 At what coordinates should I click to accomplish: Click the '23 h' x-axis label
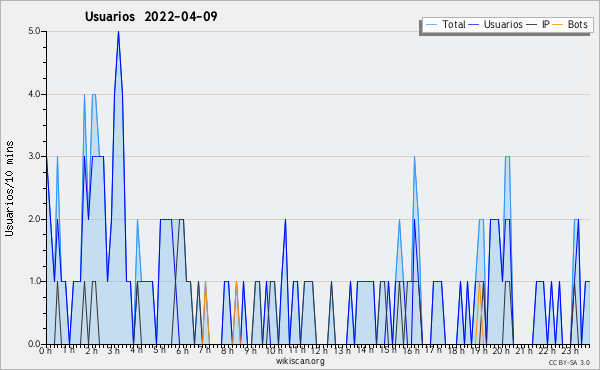coord(570,351)
